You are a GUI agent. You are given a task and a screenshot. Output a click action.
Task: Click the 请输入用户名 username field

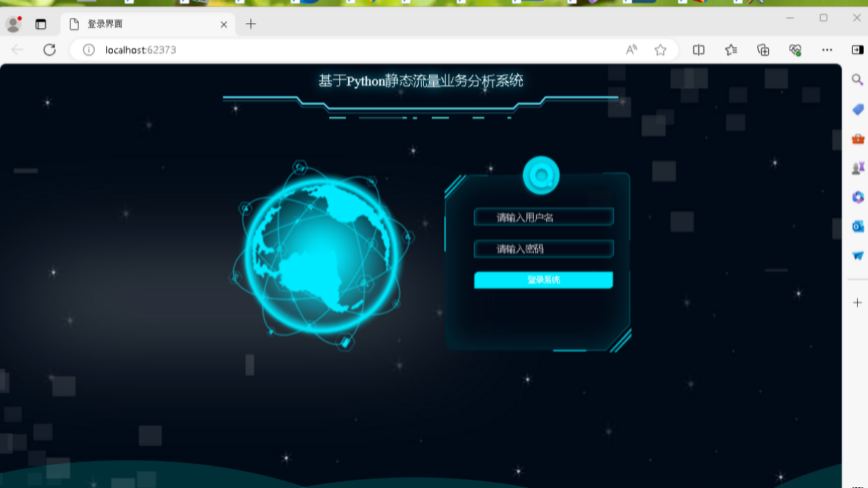click(543, 216)
